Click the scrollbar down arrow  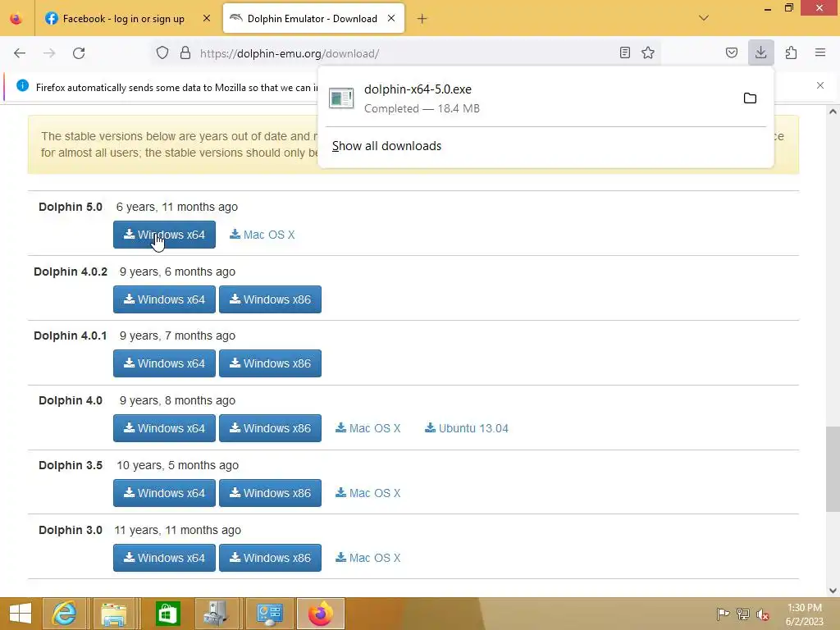(x=833, y=591)
